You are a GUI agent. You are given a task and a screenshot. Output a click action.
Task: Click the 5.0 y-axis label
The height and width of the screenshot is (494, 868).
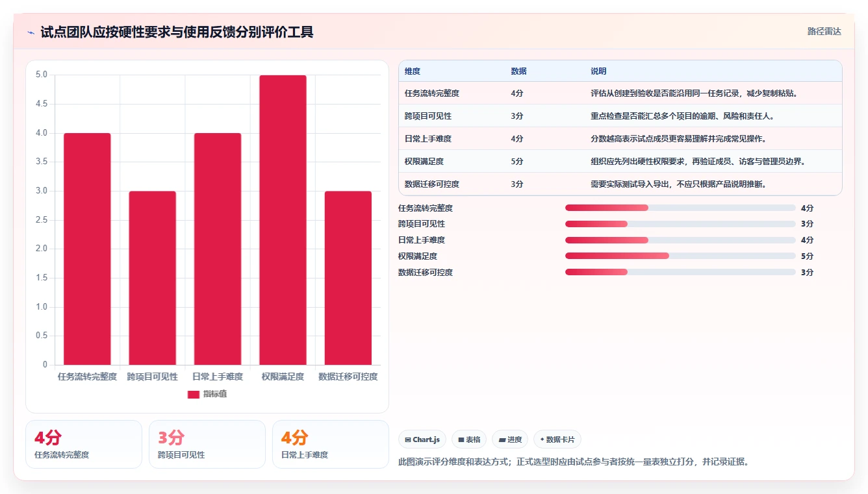[42, 75]
